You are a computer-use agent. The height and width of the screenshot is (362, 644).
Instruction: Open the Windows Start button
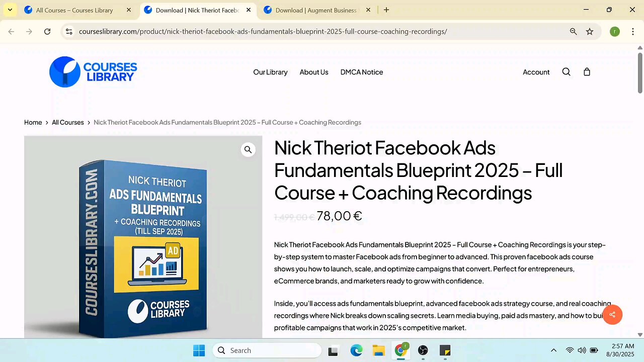click(199, 350)
